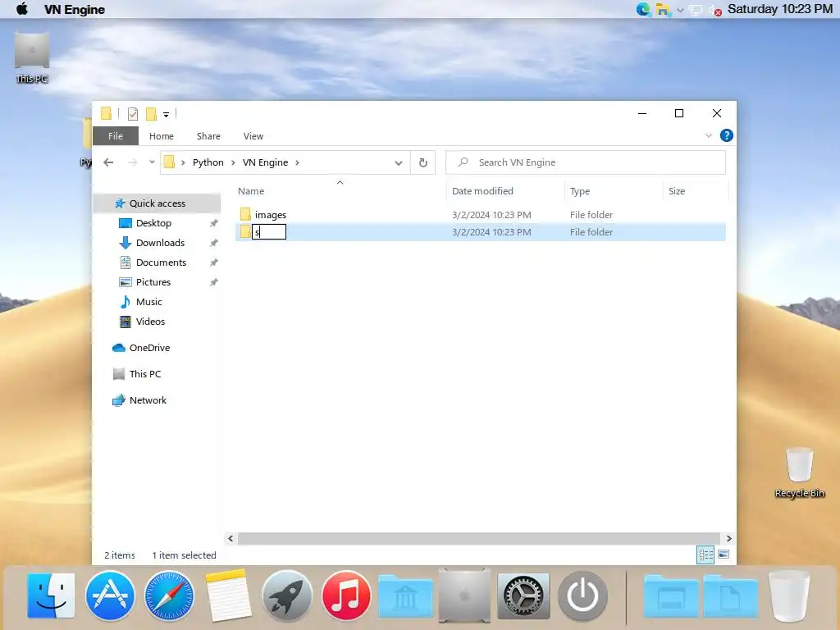The height and width of the screenshot is (630, 840).
Task: Sort by Date modified column header
Action: 482,191
